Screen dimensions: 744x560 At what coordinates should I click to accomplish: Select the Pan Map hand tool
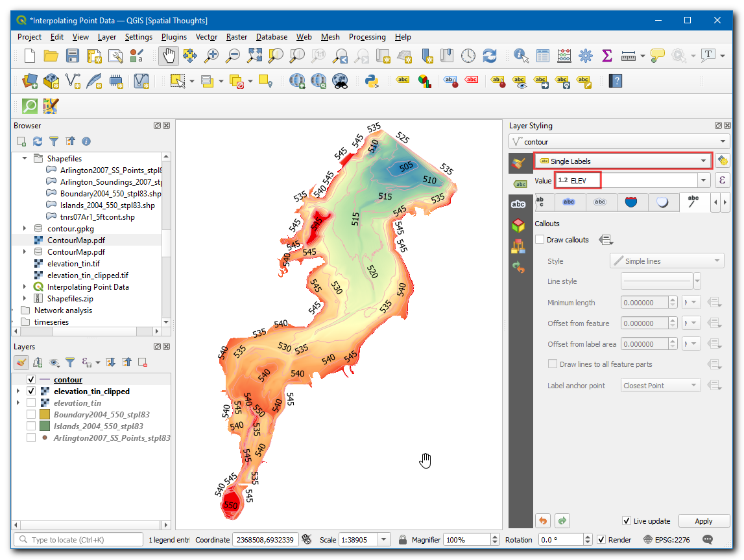click(168, 56)
